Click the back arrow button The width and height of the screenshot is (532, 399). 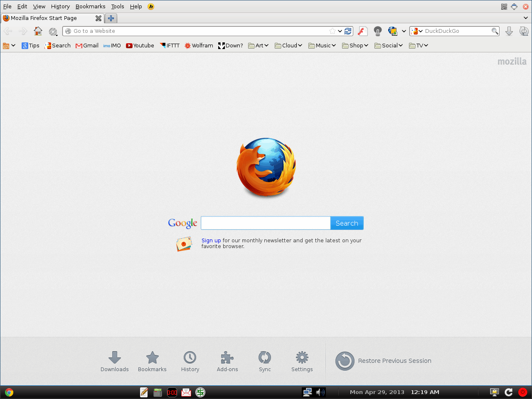(8, 31)
